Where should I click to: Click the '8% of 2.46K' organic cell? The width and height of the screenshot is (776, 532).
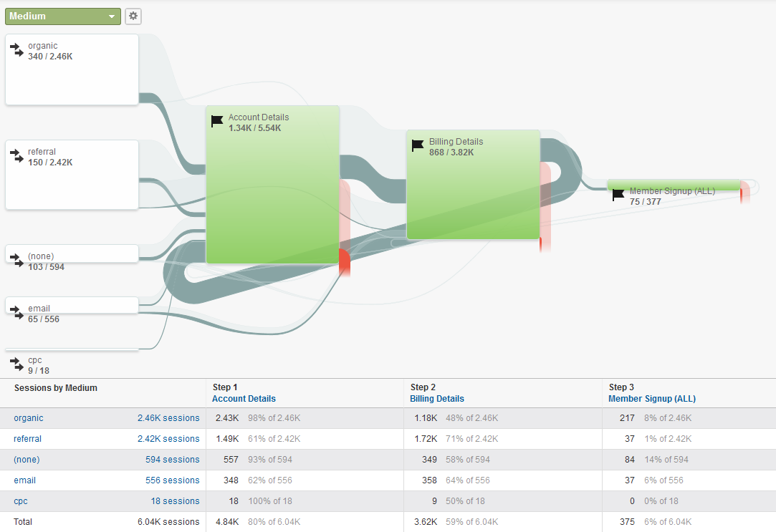668,418
